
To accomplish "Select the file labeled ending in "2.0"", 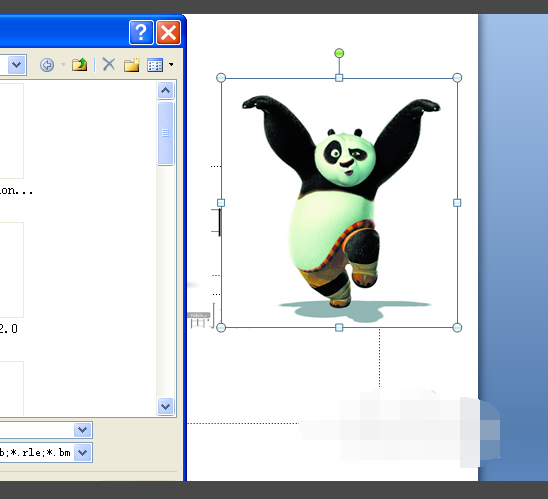I will (8, 329).
